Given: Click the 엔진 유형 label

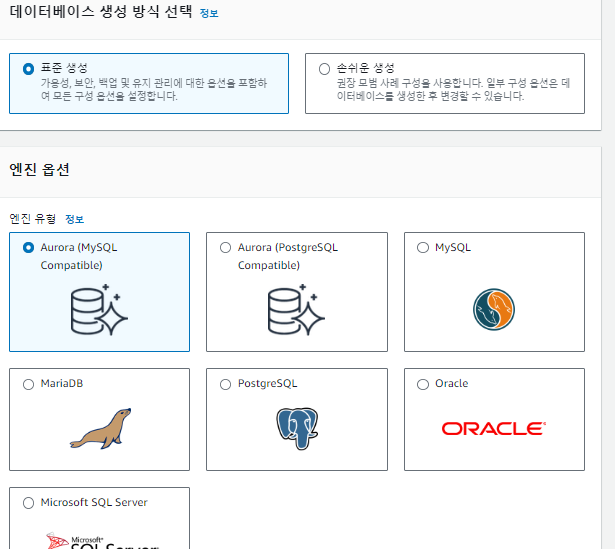Looking at the screenshot, I should (x=33, y=218).
